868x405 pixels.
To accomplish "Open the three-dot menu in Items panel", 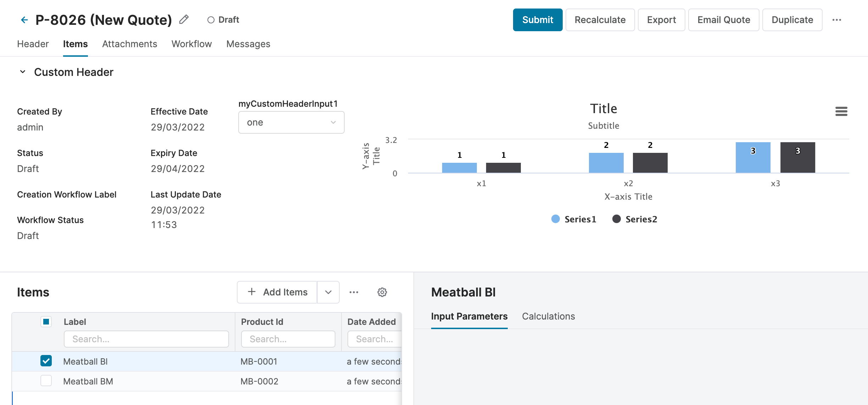I will point(354,292).
